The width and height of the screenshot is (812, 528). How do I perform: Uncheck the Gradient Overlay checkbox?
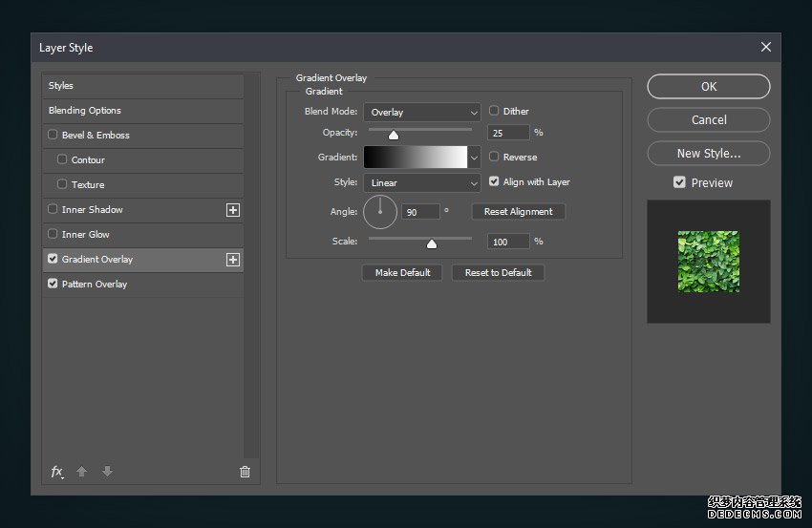coord(53,259)
